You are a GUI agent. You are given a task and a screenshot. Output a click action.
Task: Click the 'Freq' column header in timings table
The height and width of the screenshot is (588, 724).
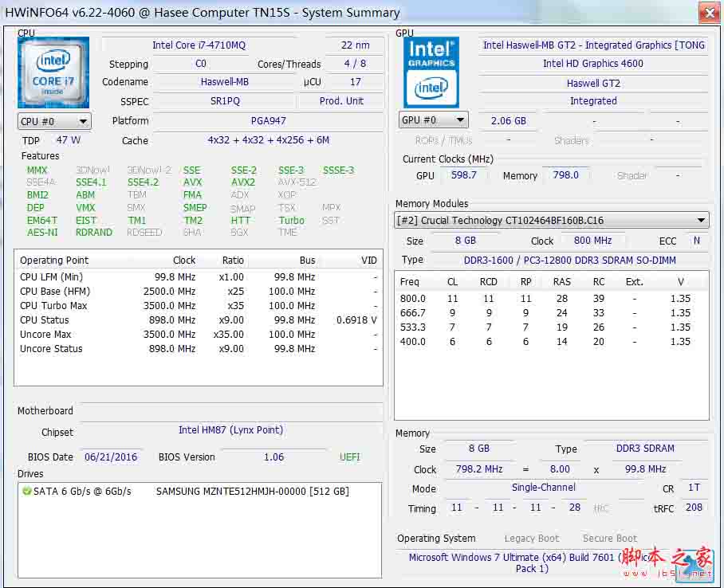410,281
